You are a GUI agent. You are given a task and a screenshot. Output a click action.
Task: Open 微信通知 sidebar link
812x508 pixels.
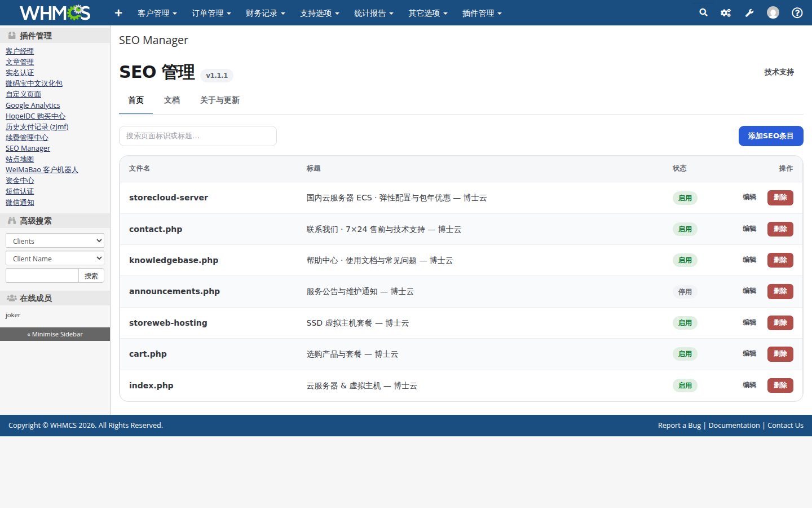click(20, 202)
